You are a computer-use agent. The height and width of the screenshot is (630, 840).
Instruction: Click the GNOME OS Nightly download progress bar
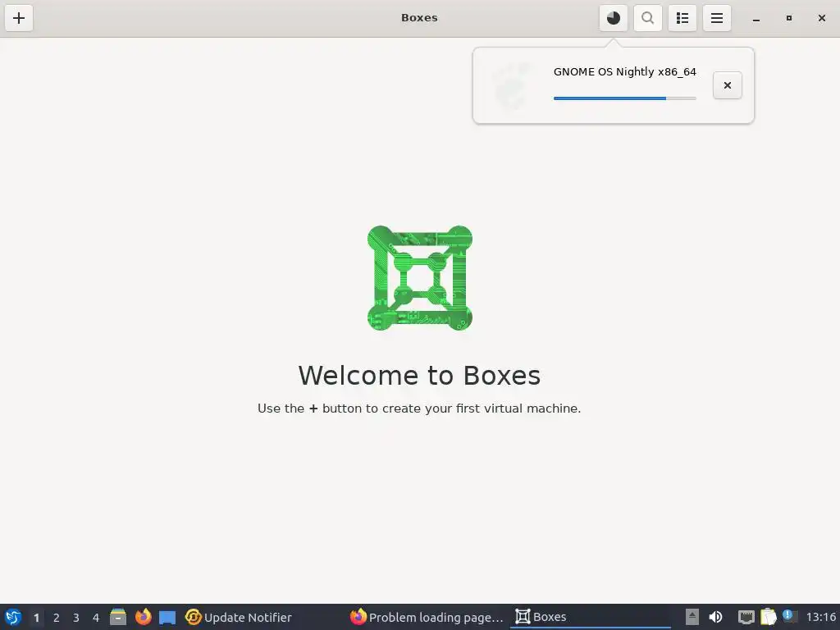tap(624, 98)
